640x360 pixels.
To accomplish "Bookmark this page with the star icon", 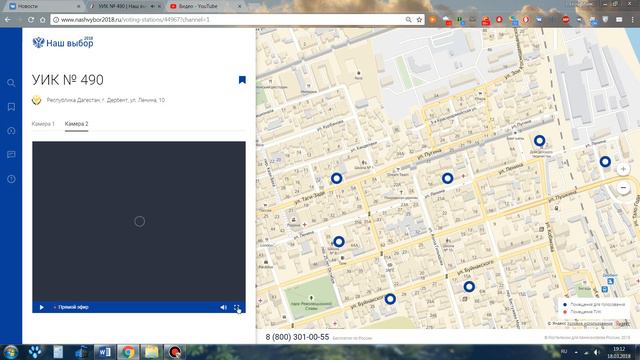I will pyautogui.click(x=419, y=20).
